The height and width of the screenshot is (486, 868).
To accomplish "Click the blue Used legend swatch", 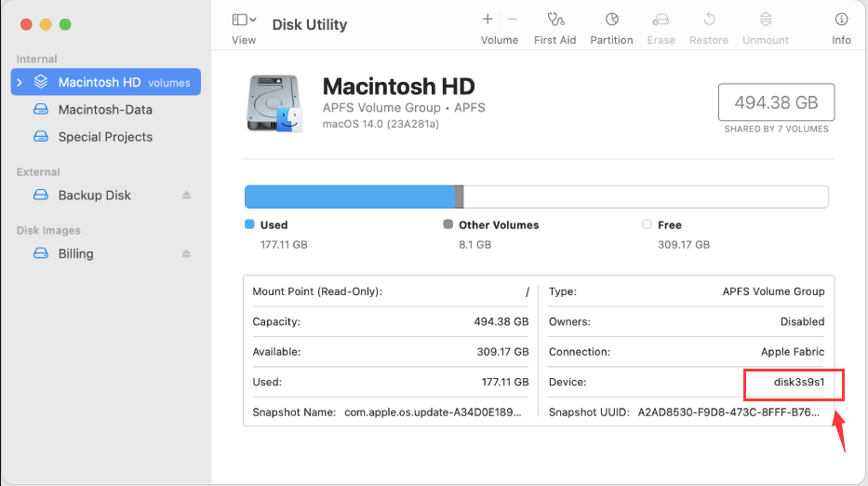I will point(249,224).
